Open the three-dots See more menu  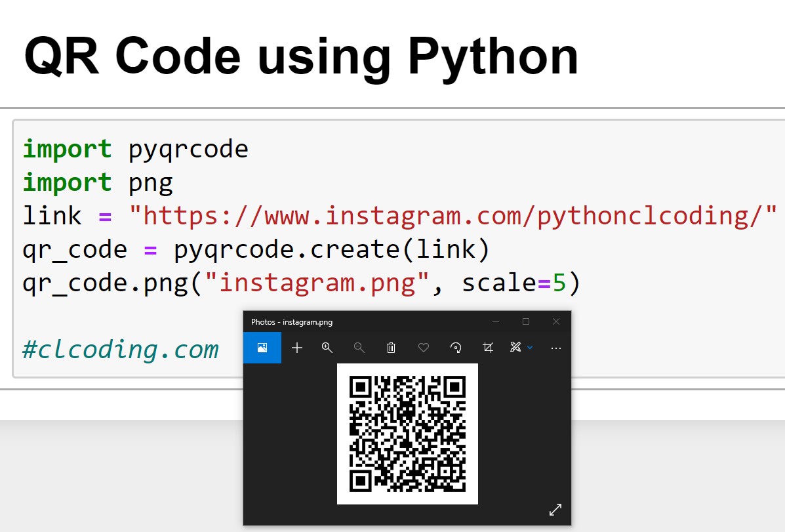pyautogui.click(x=555, y=348)
